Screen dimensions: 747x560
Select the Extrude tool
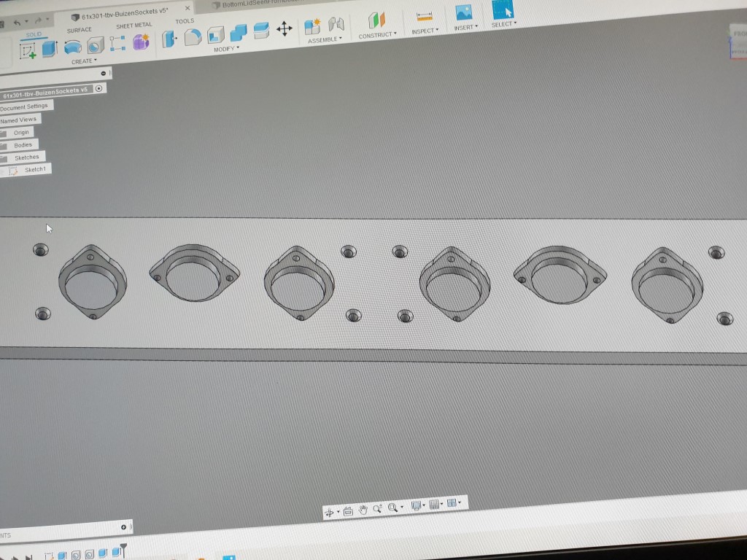click(x=50, y=49)
